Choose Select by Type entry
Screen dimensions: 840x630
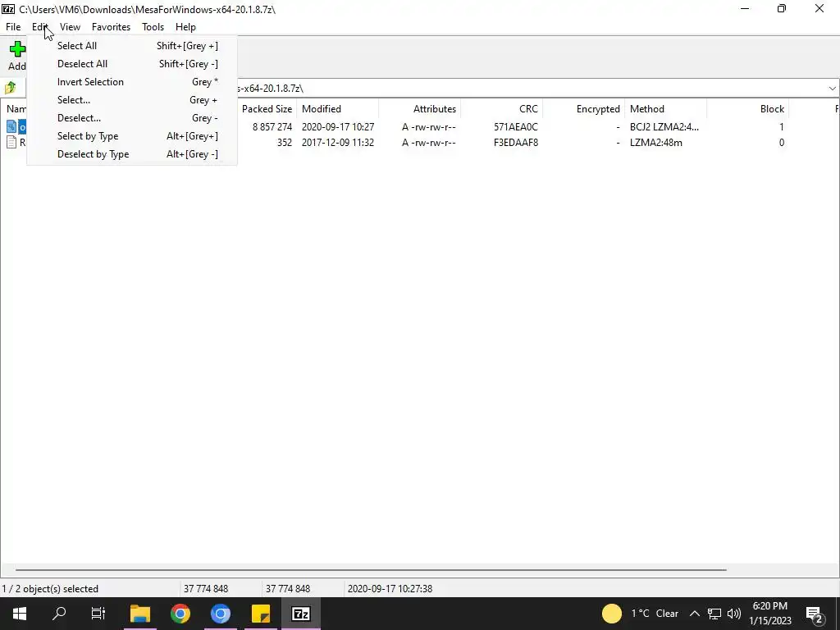coord(132,136)
